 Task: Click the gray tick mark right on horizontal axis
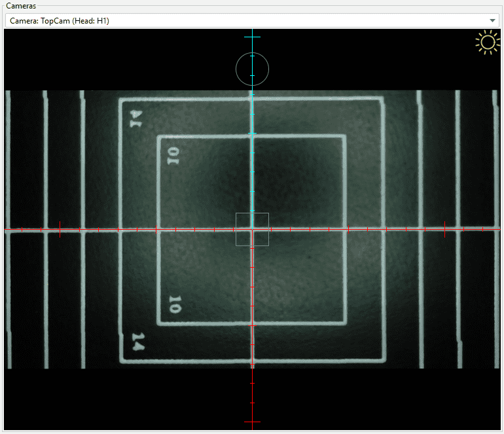pyautogui.click(x=444, y=229)
